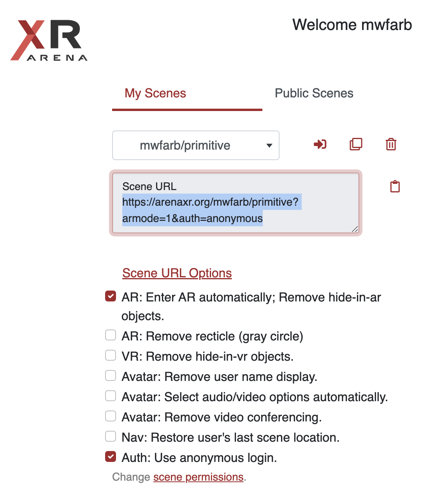Enable AR: Remove reticle option
The image size is (422, 504).
click(x=111, y=335)
